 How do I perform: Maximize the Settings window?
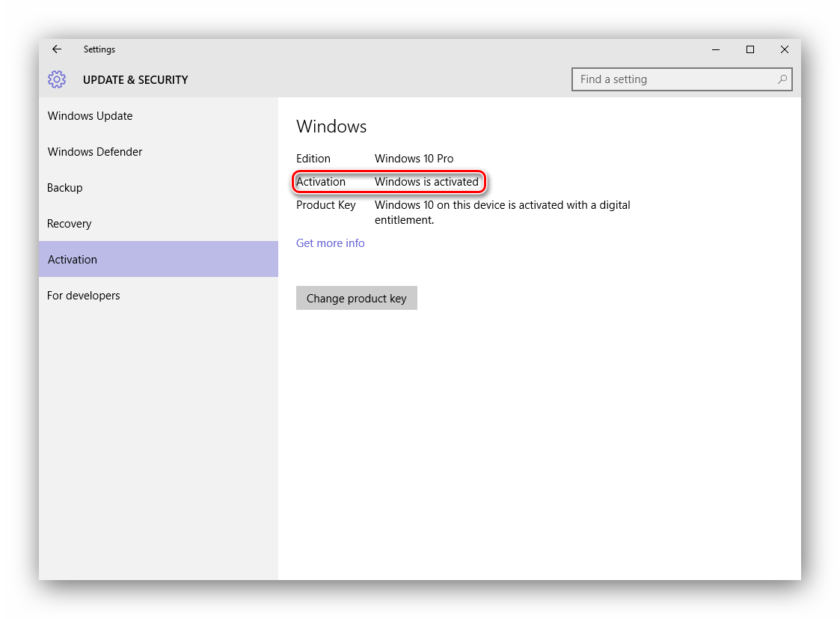[750, 49]
